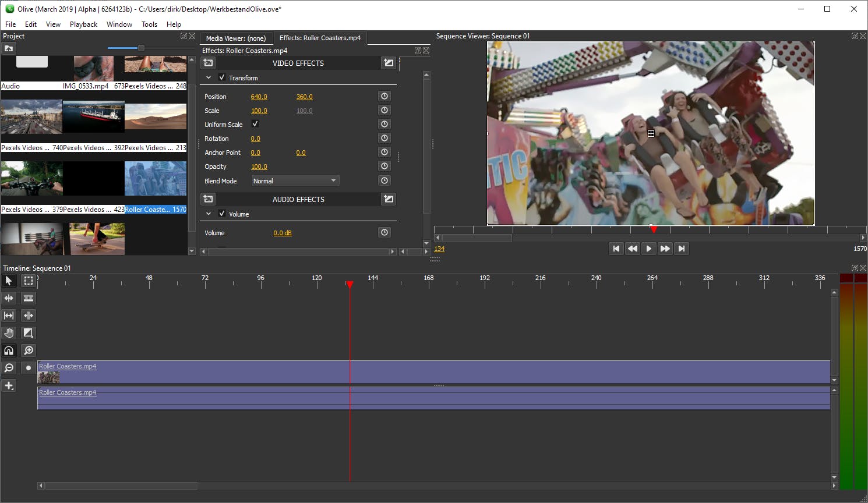Select the Pointer tool in timeline toolbar
Viewport: 868px width, 503px height.
pyautogui.click(x=9, y=281)
